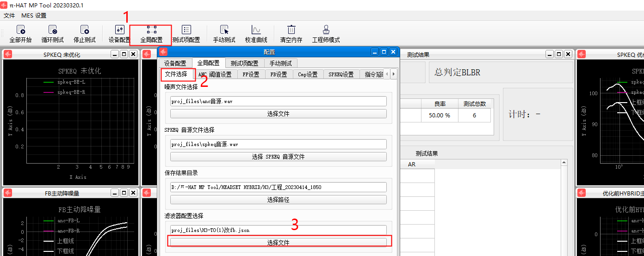
Task: Click 选择文件 under 噪声文件选择
Action: coord(279,114)
